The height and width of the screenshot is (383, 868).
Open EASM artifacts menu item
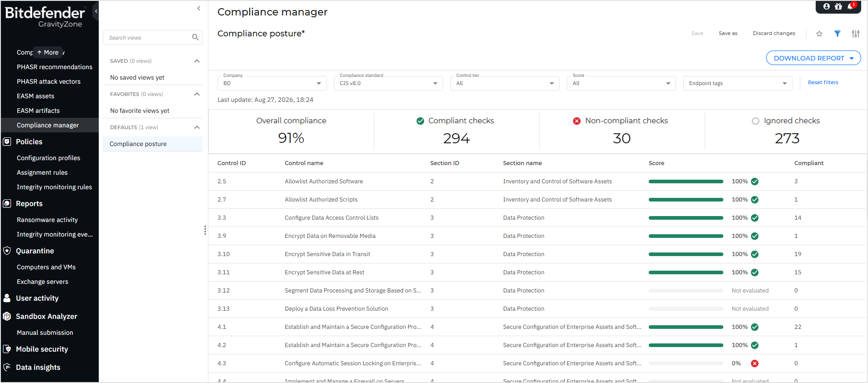coord(38,111)
